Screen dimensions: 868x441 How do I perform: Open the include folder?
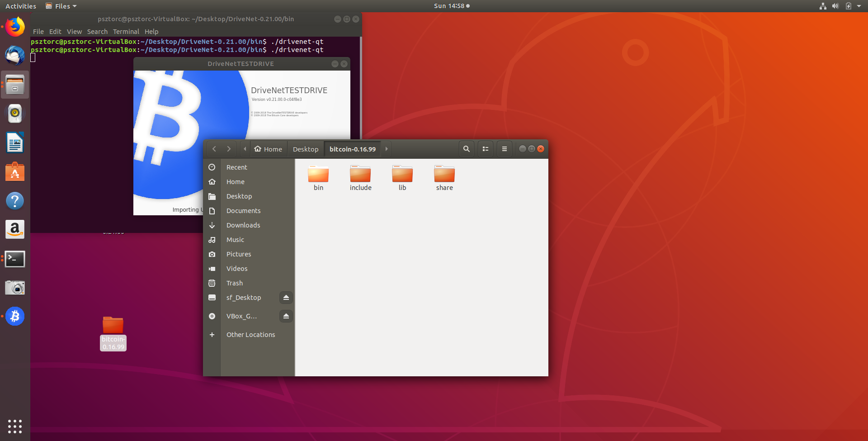click(360, 178)
